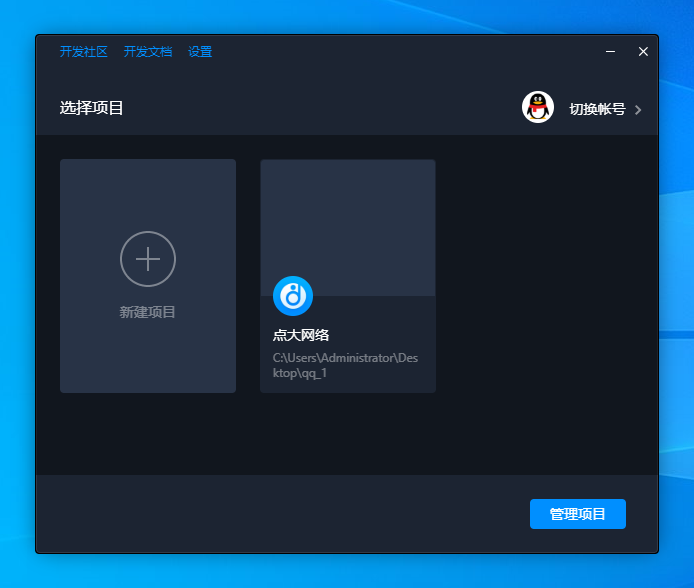Image resolution: width=694 pixels, height=588 pixels.
Task: Click the QQ penguin avatar
Action: 538,108
